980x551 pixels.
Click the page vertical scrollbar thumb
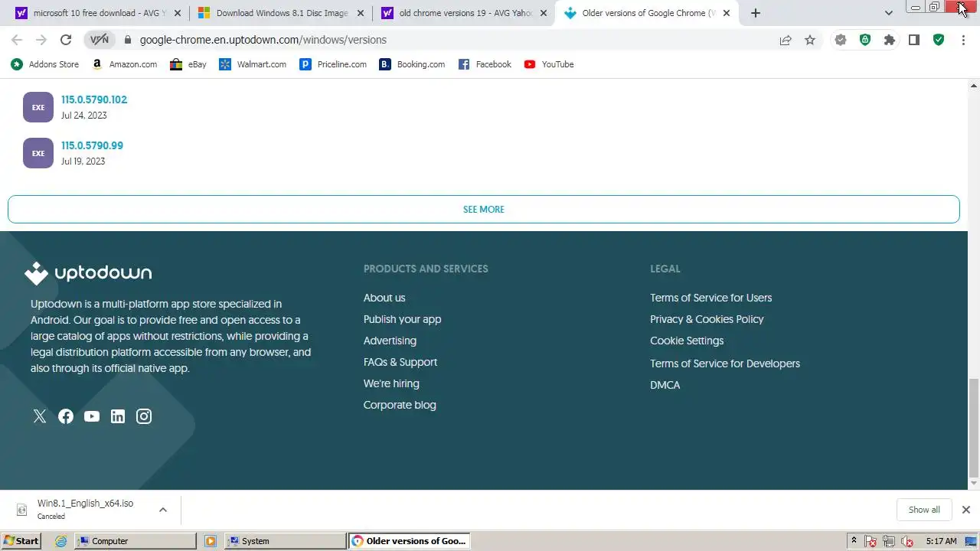click(974, 426)
